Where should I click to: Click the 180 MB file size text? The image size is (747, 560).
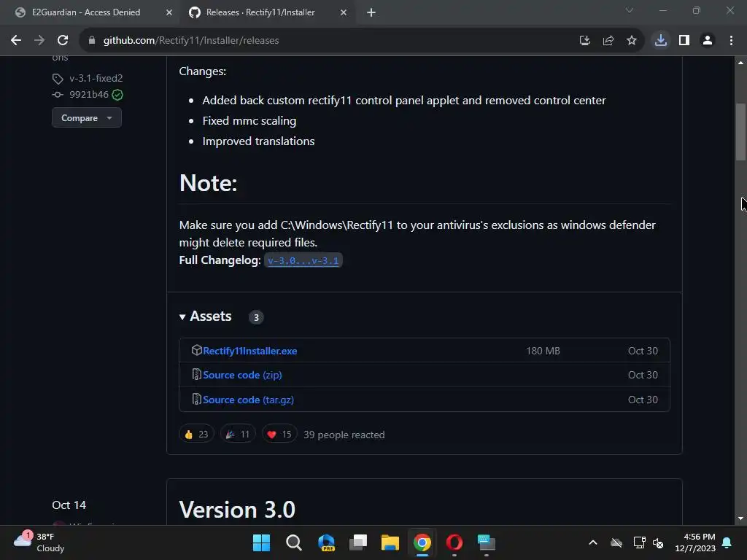[x=543, y=351]
